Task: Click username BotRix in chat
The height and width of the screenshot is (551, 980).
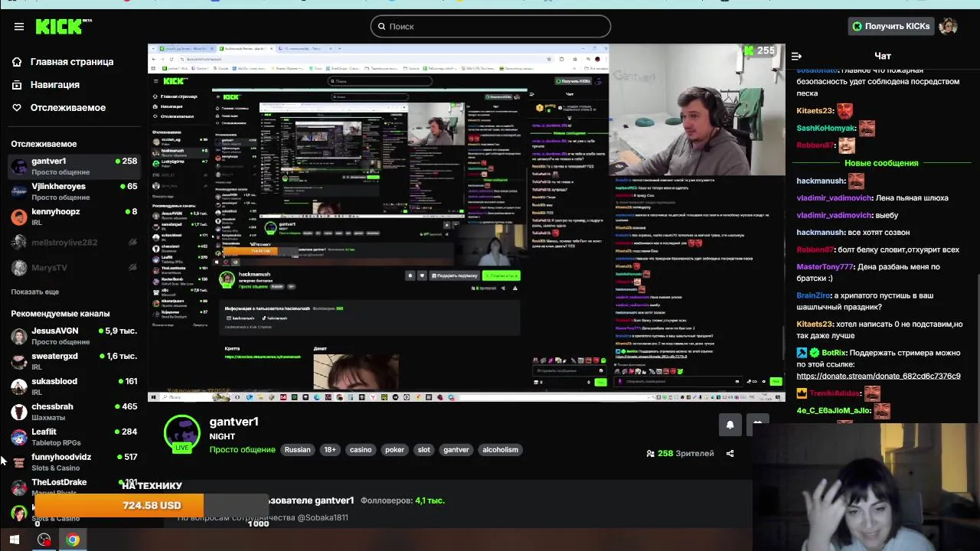Action: tap(834, 353)
